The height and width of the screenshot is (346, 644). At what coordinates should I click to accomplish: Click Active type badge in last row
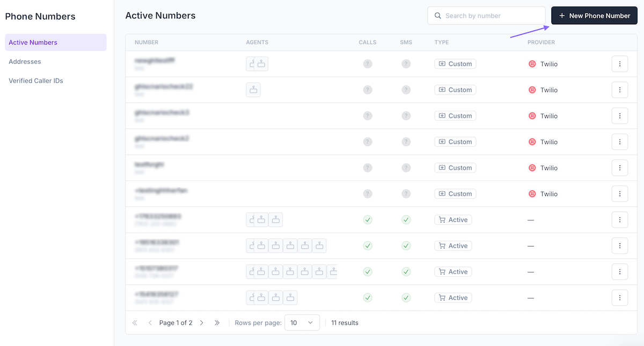click(x=453, y=298)
